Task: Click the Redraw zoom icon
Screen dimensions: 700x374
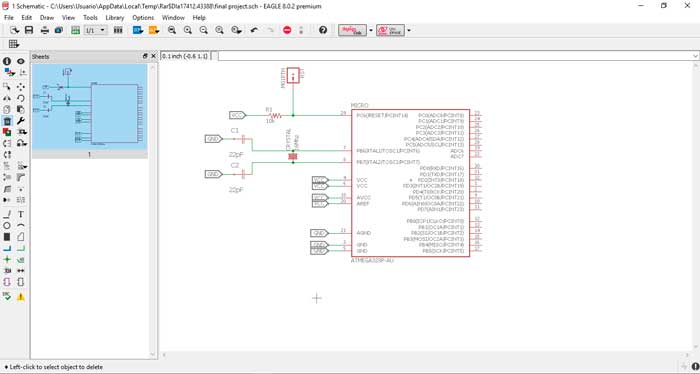Action: 219,30
